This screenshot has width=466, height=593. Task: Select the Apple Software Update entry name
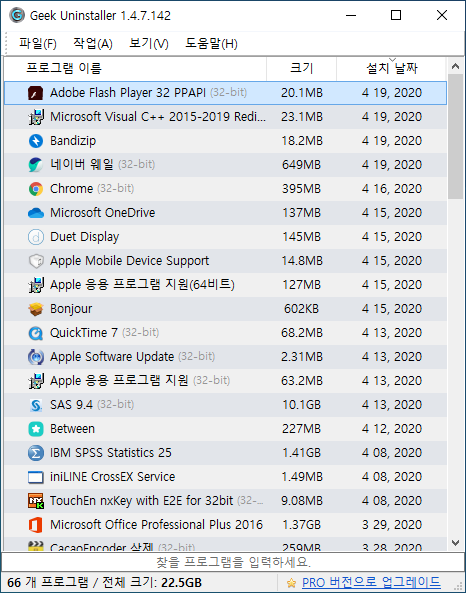click(x=112, y=357)
